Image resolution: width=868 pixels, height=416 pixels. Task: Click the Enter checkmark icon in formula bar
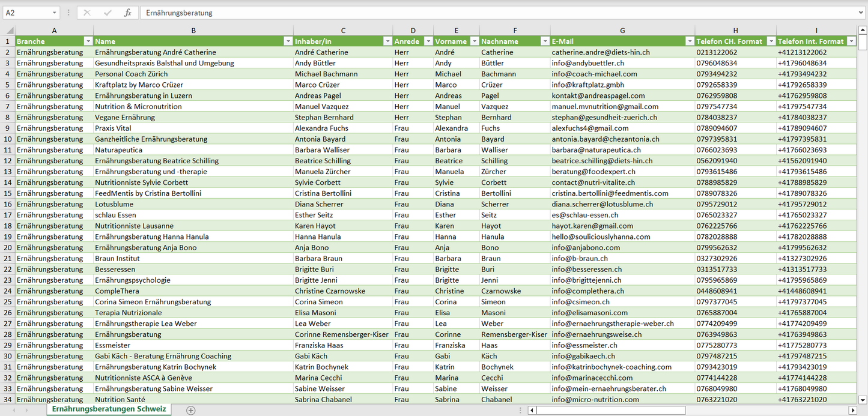pyautogui.click(x=108, y=13)
